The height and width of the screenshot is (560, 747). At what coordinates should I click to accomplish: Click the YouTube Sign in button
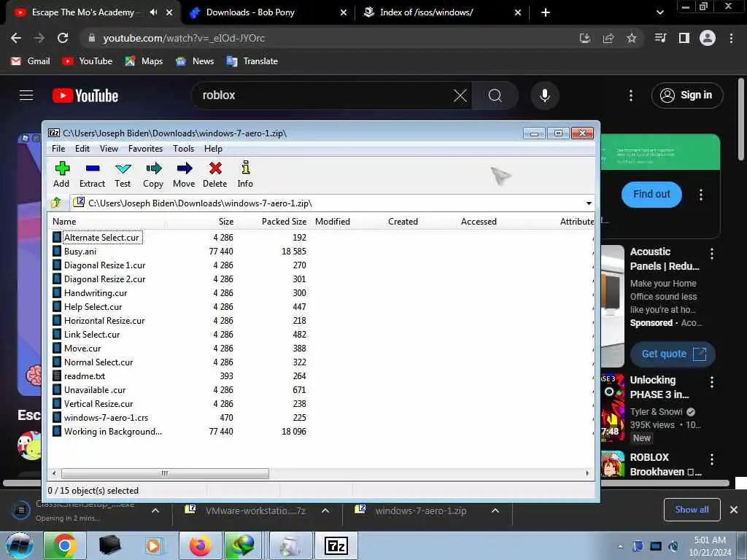686,96
